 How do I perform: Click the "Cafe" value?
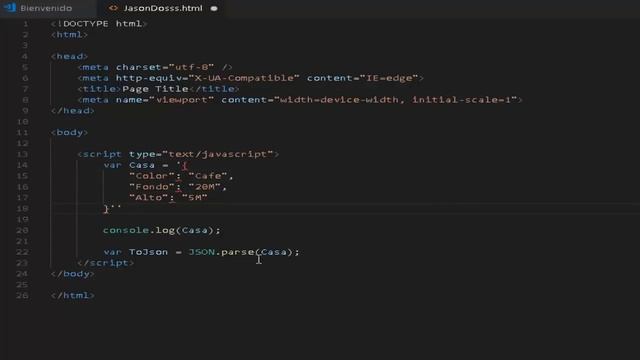click(208, 176)
